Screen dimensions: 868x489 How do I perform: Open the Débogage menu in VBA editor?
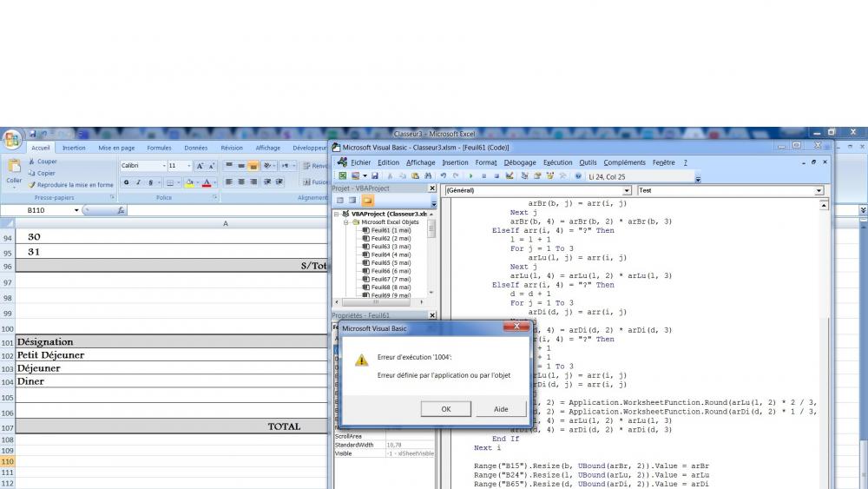(x=520, y=162)
